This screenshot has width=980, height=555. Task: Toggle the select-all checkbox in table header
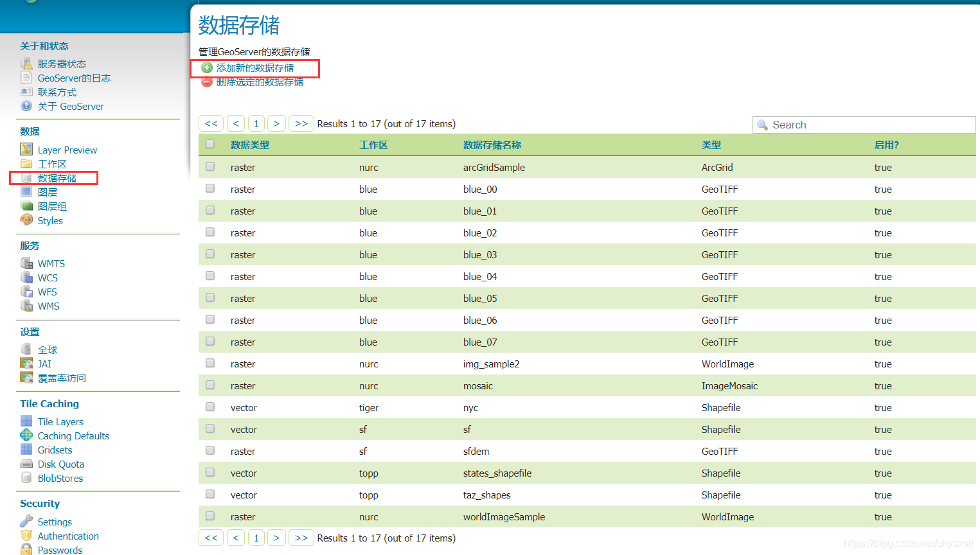tap(210, 144)
